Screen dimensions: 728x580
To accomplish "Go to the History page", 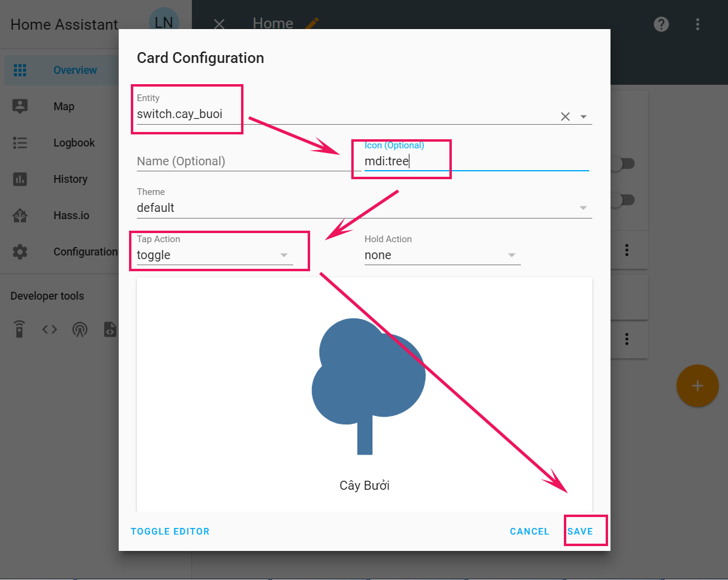I will 70,179.
